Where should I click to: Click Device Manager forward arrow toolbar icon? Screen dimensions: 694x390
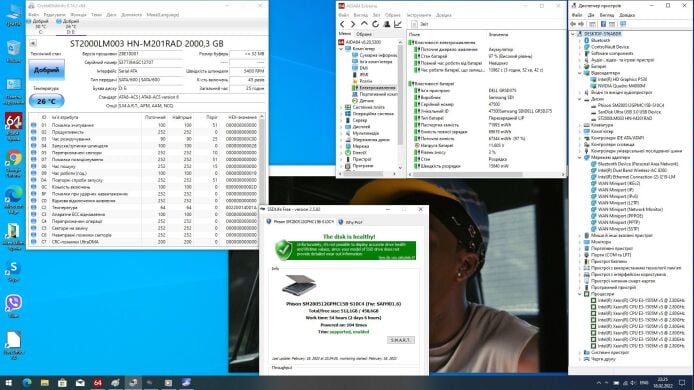tap(581, 24)
